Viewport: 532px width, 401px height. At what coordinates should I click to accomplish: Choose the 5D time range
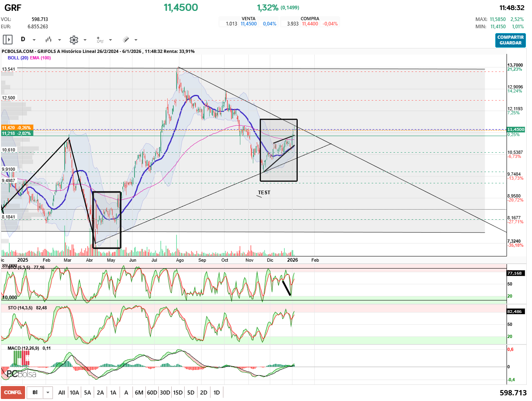(x=191, y=393)
